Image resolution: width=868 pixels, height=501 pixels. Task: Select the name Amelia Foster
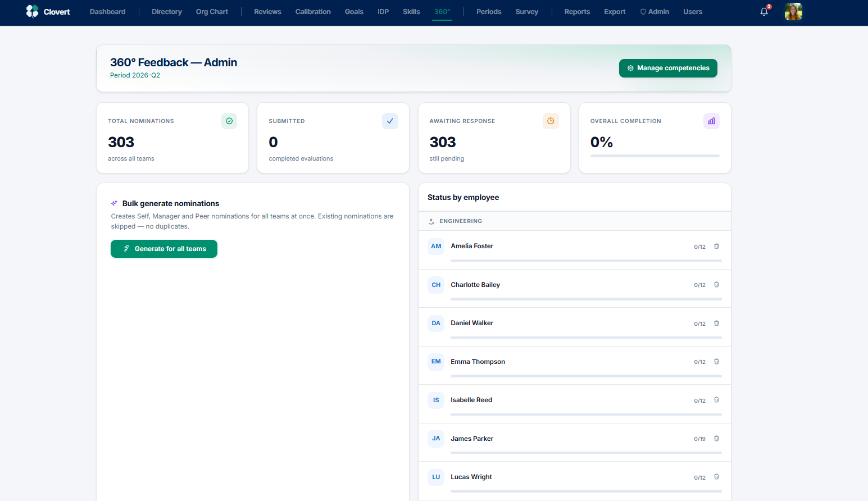(472, 246)
